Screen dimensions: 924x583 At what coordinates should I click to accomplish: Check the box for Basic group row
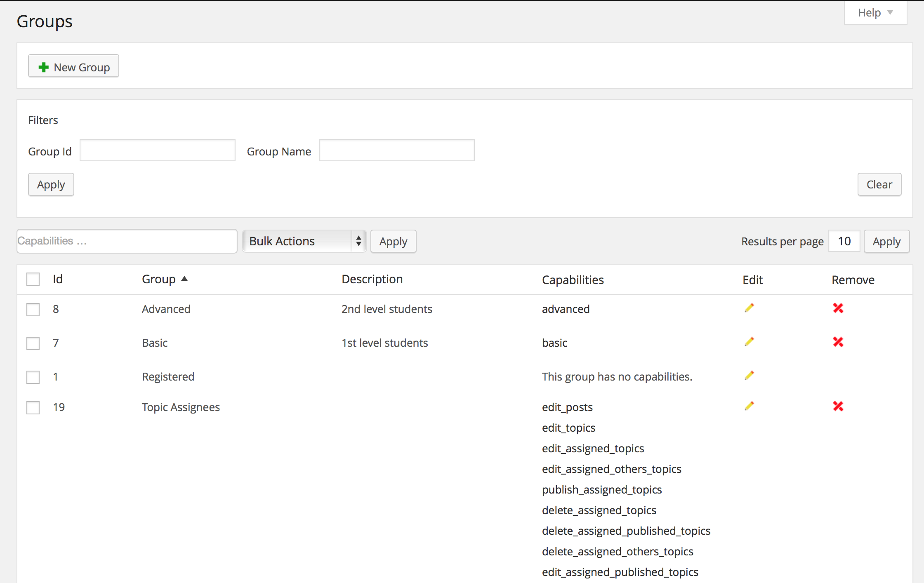tap(33, 343)
